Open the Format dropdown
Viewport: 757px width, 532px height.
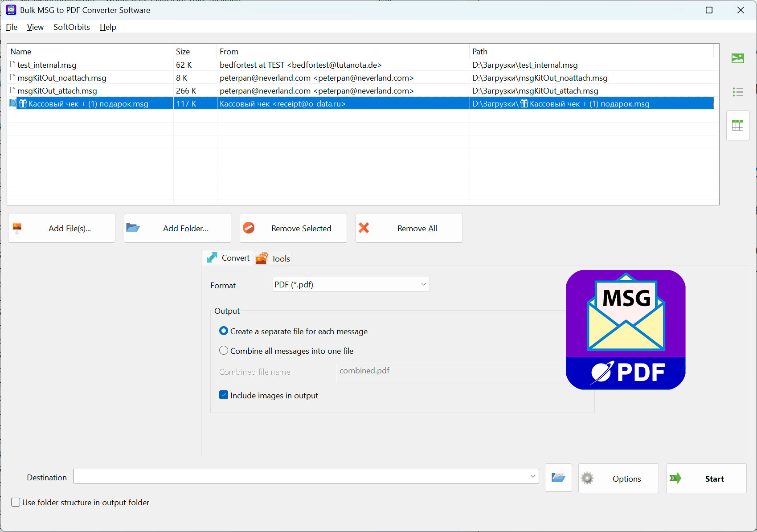coord(351,284)
